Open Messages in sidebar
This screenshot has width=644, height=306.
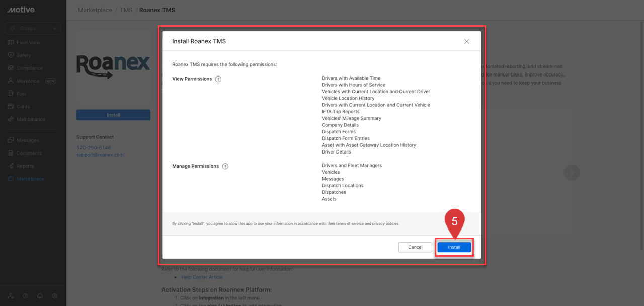[x=28, y=140]
